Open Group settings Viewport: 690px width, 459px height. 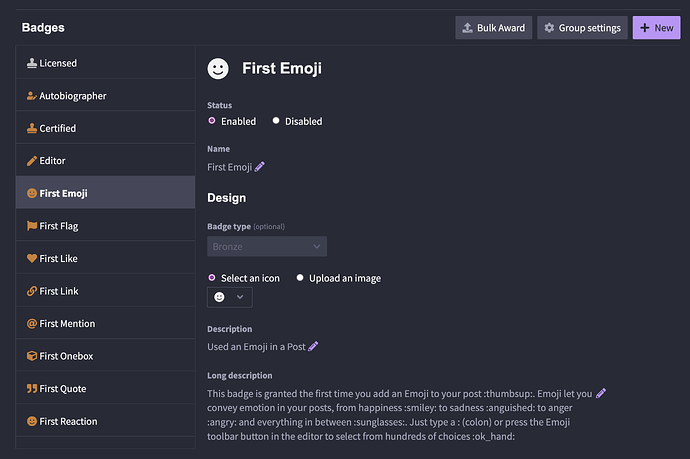click(x=582, y=28)
